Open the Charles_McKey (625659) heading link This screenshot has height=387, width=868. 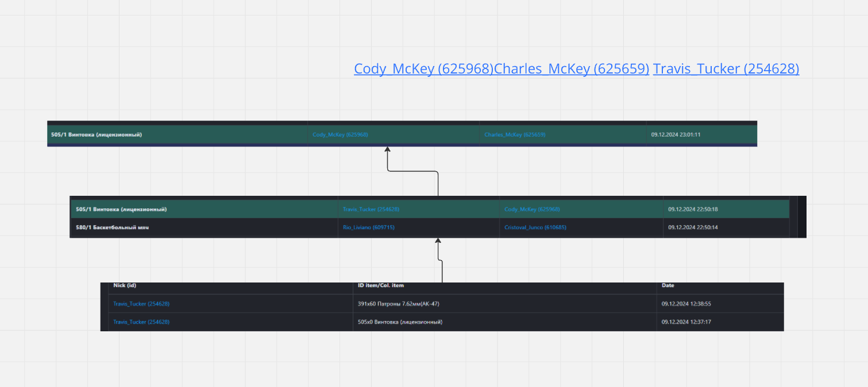572,69
